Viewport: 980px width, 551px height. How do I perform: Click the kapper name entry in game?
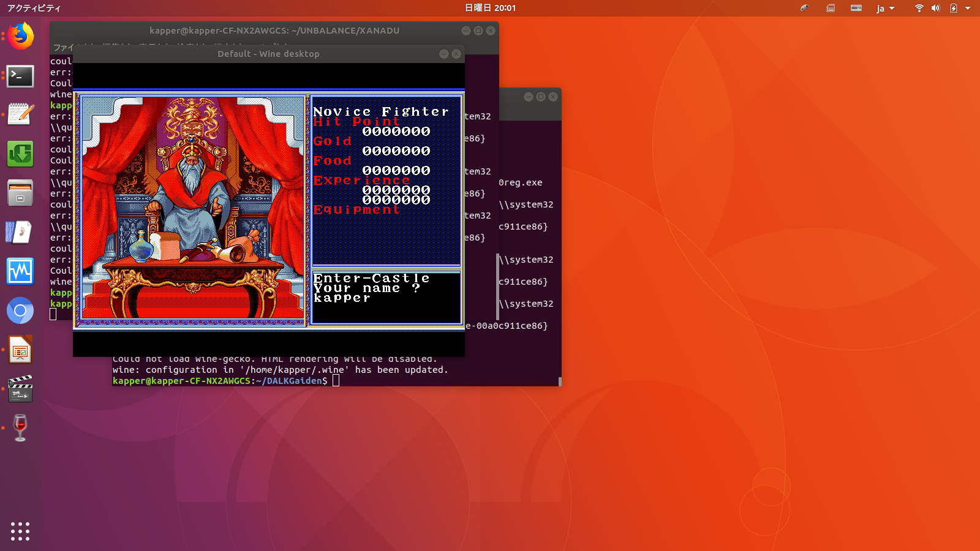pyautogui.click(x=342, y=298)
